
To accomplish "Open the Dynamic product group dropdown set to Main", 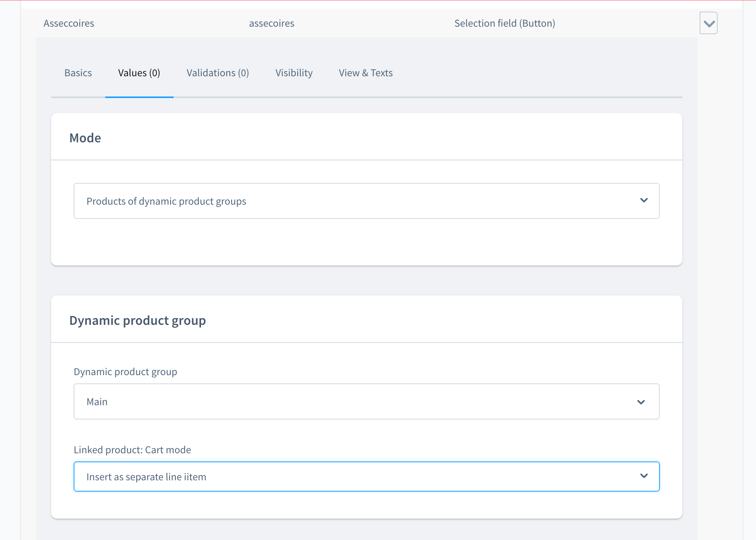I will (x=367, y=401).
